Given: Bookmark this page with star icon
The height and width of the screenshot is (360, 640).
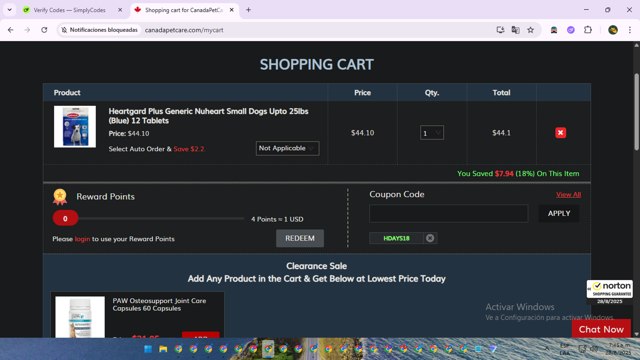Looking at the screenshot, I should point(531,30).
